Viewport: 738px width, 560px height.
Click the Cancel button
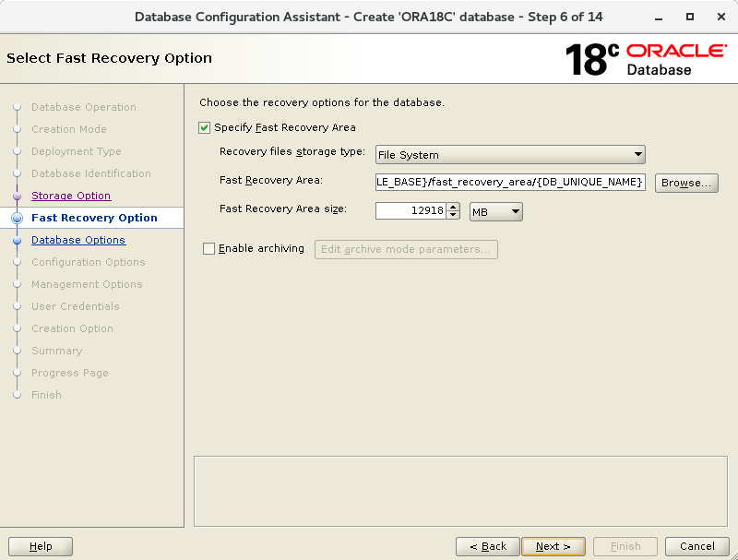pyautogui.click(x=697, y=546)
